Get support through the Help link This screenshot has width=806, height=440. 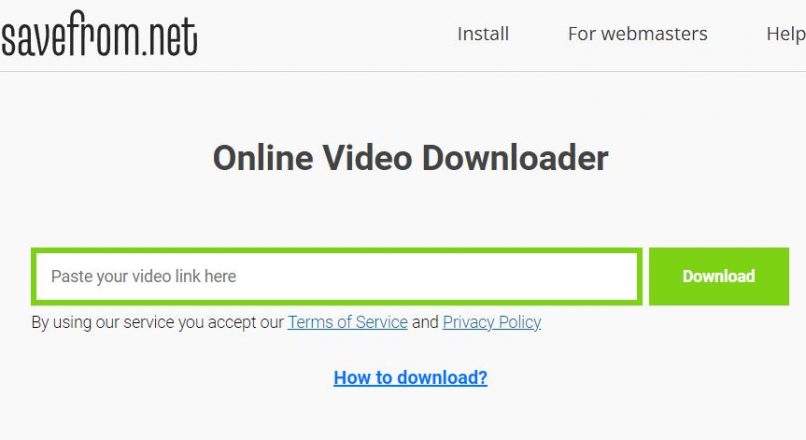(x=785, y=34)
